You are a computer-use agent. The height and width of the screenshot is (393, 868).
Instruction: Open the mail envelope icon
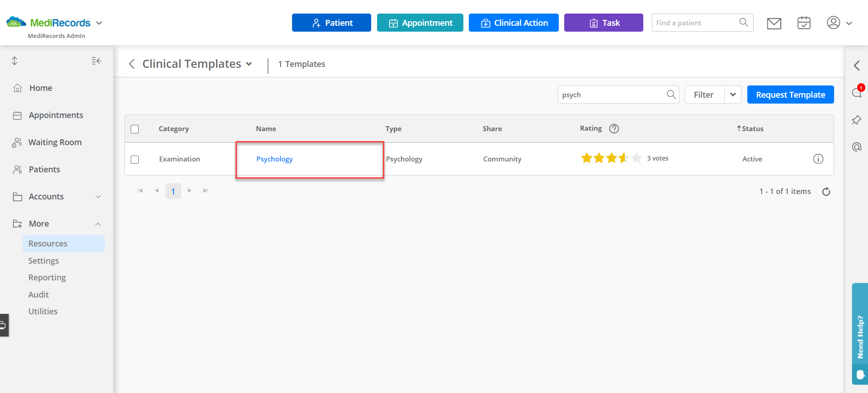pyautogui.click(x=774, y=23)
